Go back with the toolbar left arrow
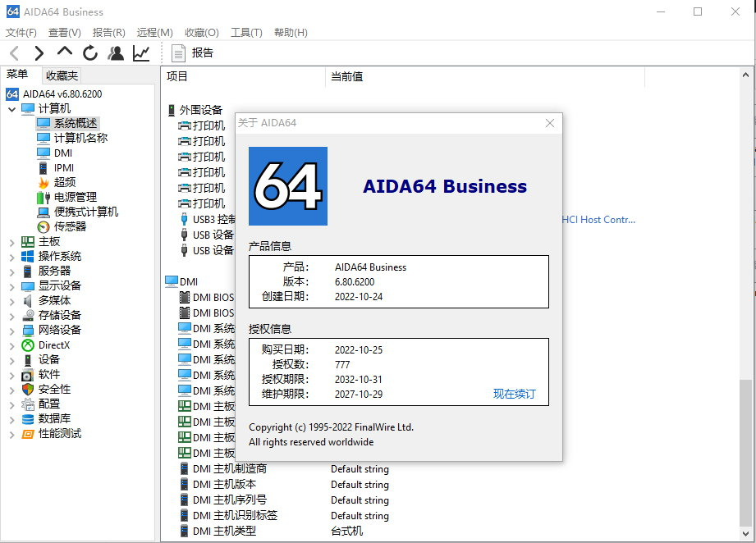The height and width of the screenshot is (543, 756). tap(15, 53)
